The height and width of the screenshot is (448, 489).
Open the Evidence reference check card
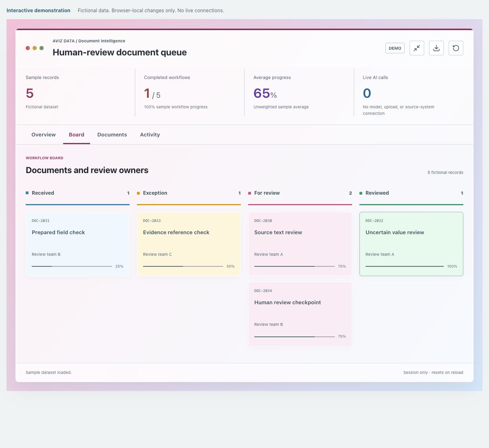(189, 244)
